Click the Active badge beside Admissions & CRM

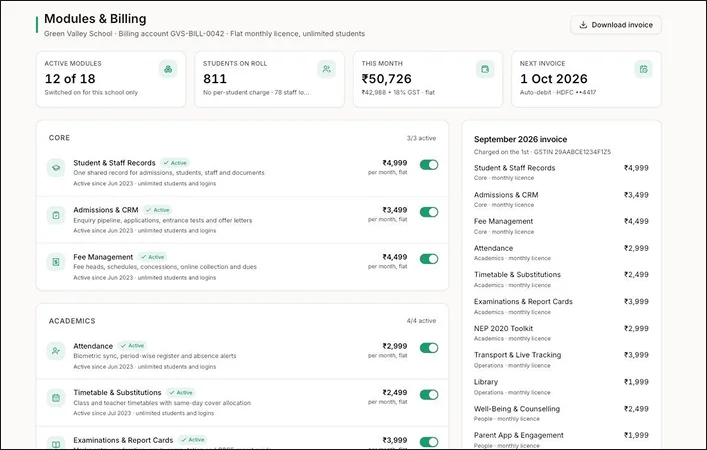pos(157,210)
